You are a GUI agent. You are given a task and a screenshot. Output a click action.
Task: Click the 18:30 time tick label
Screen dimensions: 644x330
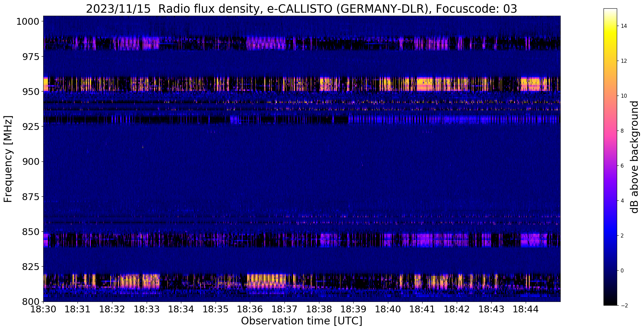(43, 309)
